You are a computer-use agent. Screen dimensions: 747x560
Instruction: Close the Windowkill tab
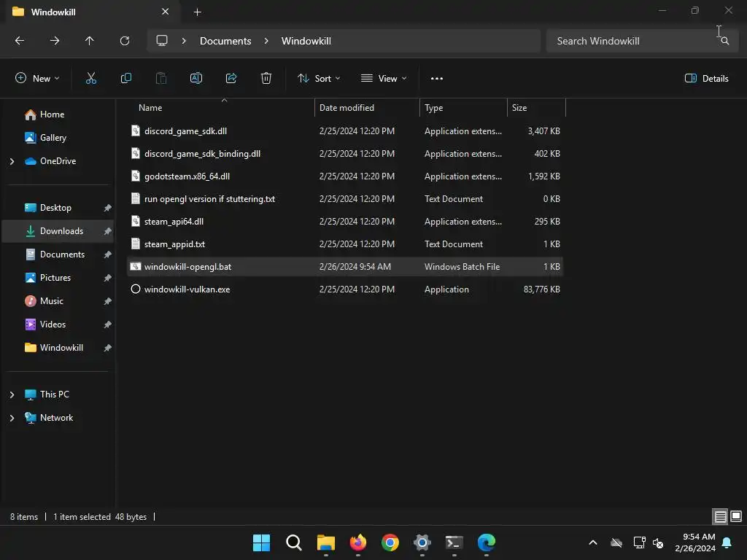(166, 12)
